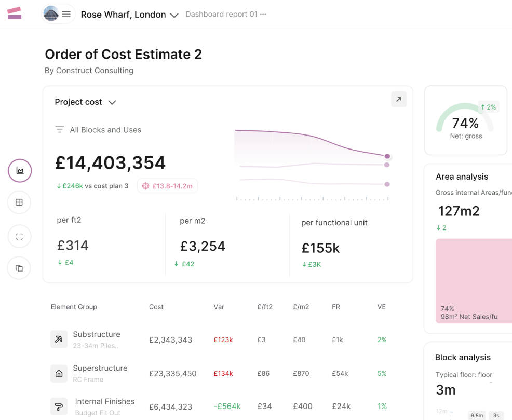Click the 9.8m chip in Block analysis
This screenshot has height=420, width=512.
pyautogui.click(x=477, y=415)
